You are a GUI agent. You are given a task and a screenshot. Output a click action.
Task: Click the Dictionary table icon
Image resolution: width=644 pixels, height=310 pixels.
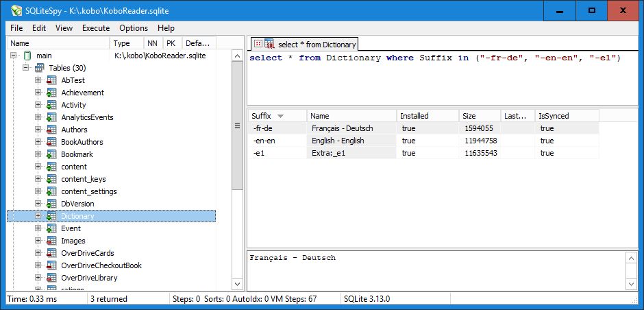coord(51,216)
